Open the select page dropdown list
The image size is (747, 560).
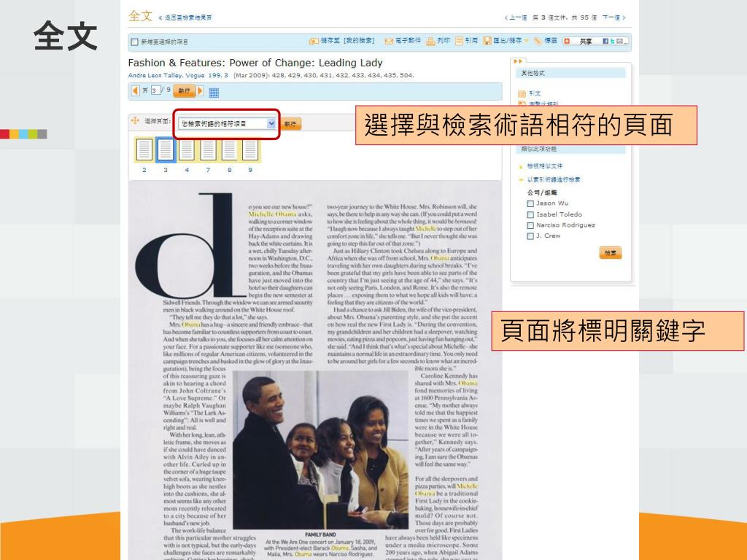coord(227,124)
